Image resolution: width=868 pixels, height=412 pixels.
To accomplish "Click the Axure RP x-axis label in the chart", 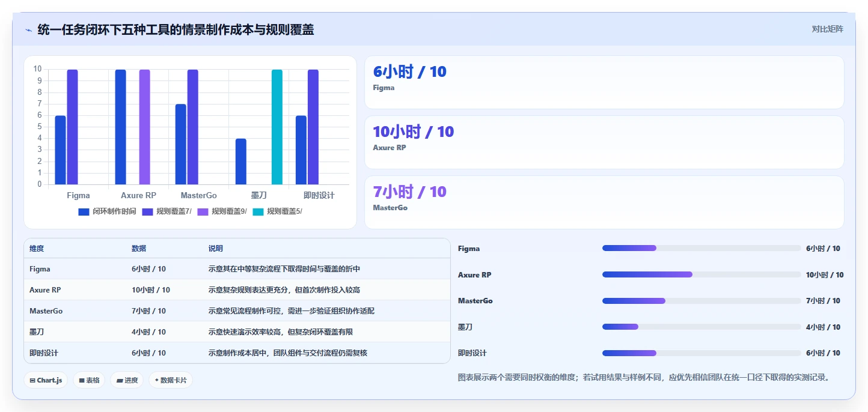I will pyautogui.click(x=138, y=195).
